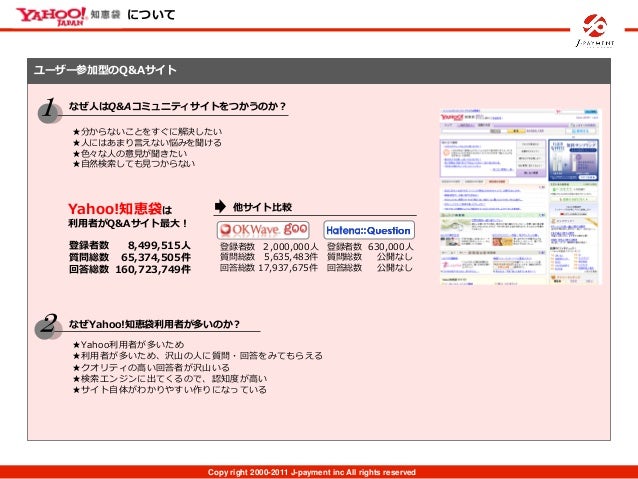
Task: Click bullet 自然検索しても見つからない
Action: (134, 164)
